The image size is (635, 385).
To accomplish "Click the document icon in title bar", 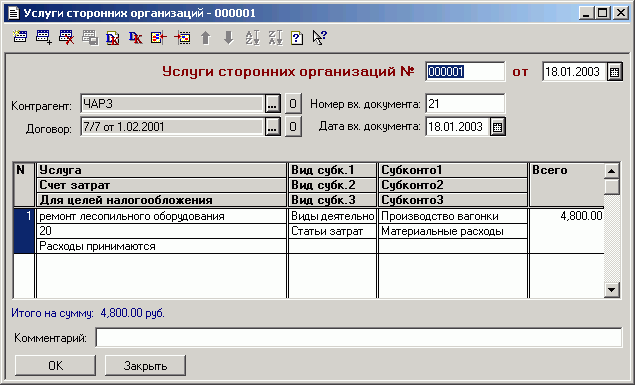I will point(14,13).
